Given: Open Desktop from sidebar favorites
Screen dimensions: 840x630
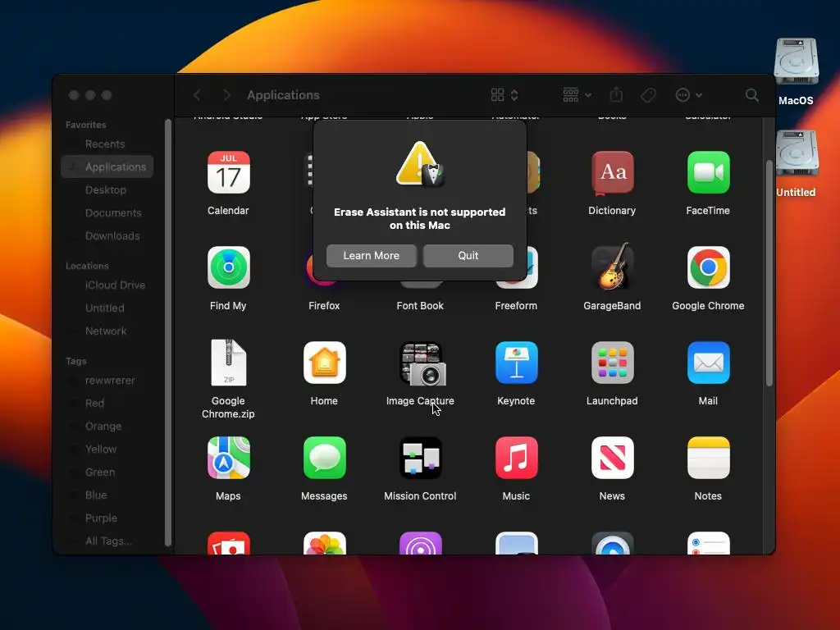Looking at the screenshot, I should 107,189.
